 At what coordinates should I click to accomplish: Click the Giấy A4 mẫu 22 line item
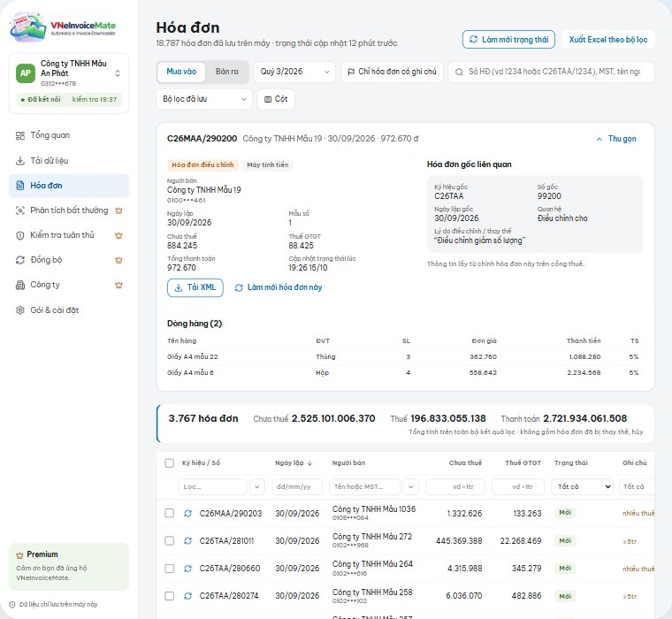pos(403,357)
